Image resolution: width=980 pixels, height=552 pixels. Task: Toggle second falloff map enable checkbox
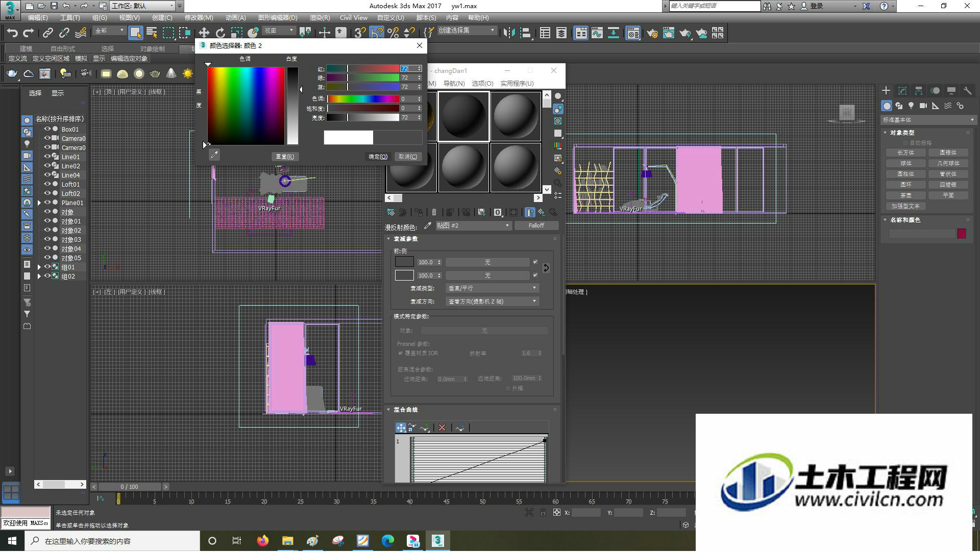[535, 275]
